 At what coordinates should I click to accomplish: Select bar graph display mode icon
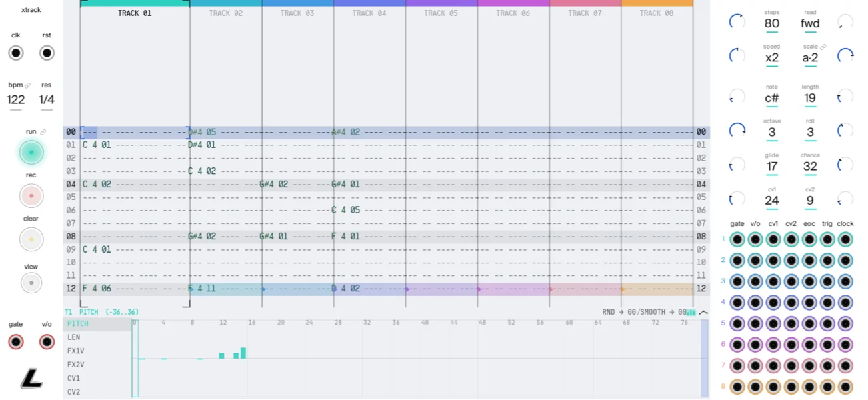coord(691,312)
